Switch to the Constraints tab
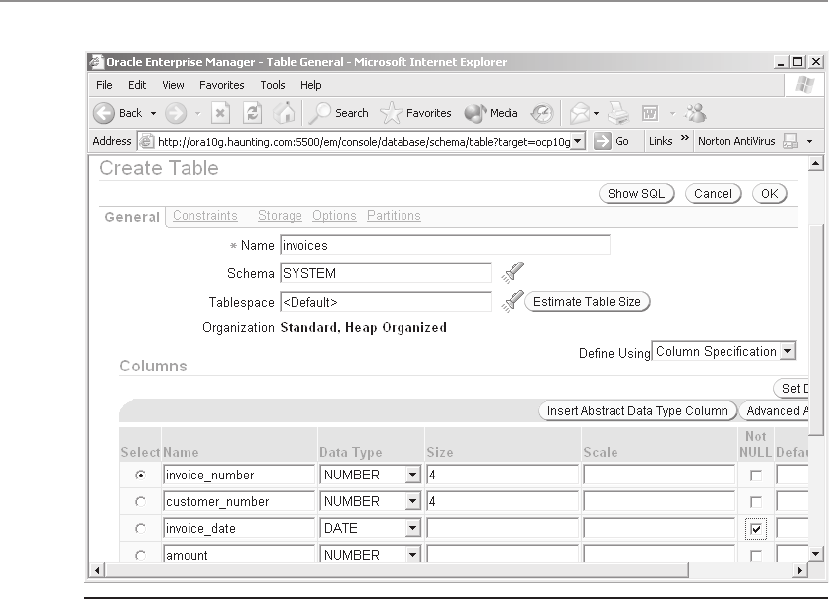Viewport: 829px width, 599px height. tap(205, 216)
